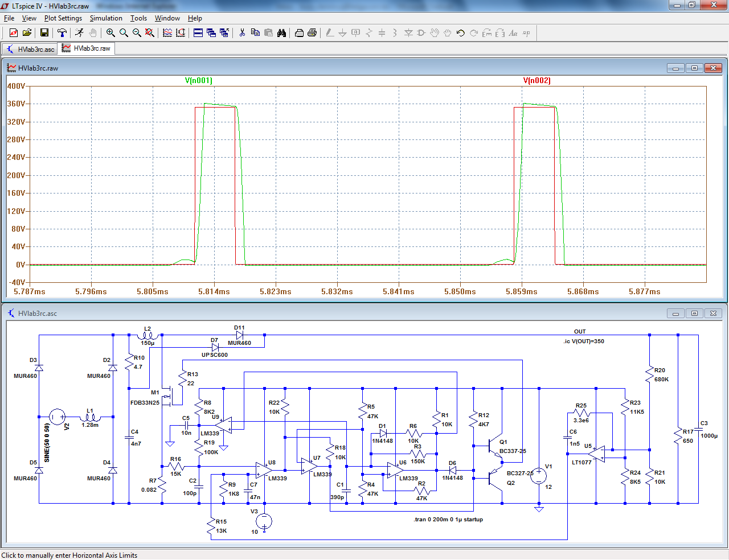Image resolution: width=729 pixels, height=560 pixels.
Task: Select the Zoom In magnifier with plus
Action: tap(110, 33)
